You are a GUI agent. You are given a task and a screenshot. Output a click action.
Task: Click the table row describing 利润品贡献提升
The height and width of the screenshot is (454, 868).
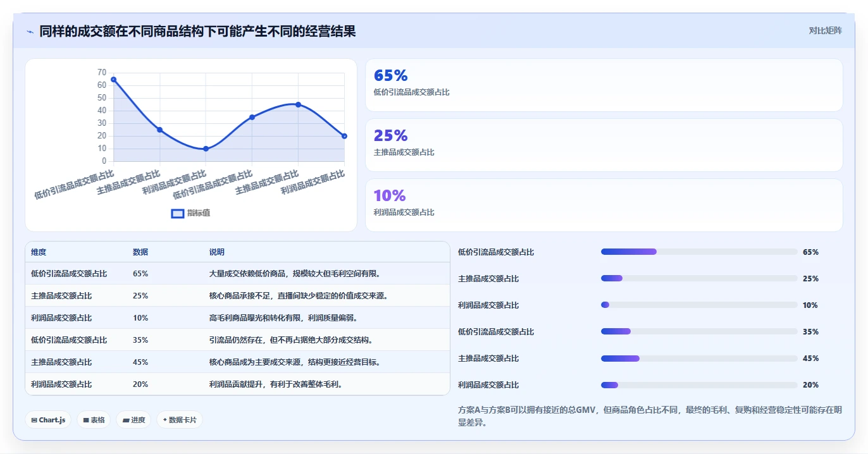[237, 384]
